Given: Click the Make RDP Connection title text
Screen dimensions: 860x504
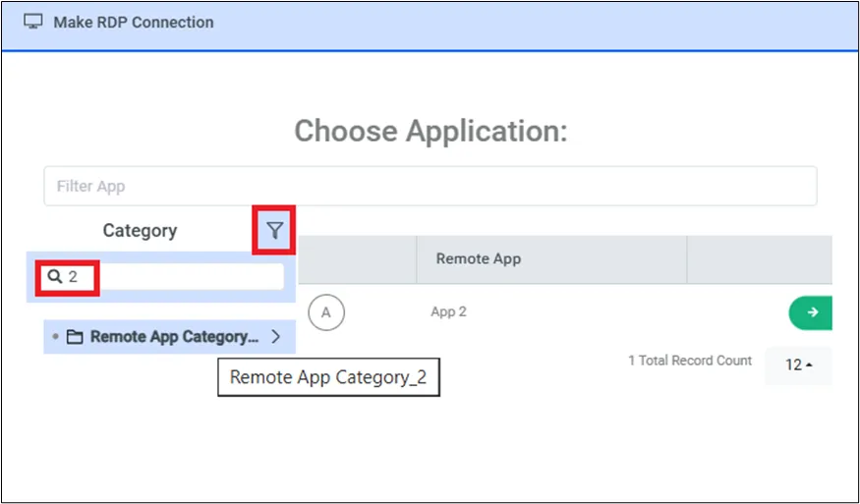Looking at the screenshot, I should point(134,23).
